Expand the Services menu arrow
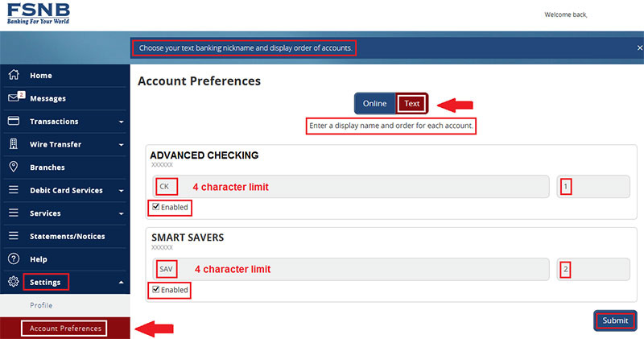The height and width of the screenshot is (339, 644). click(122, 214)
